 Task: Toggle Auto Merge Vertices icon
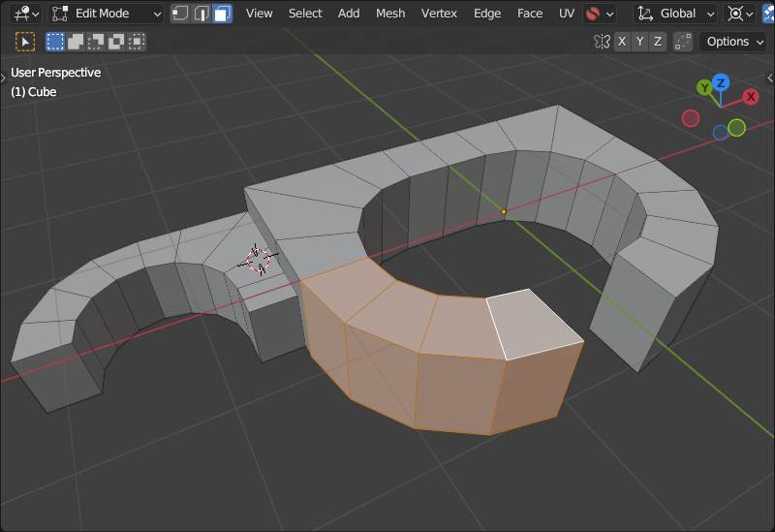pos(683,42)
